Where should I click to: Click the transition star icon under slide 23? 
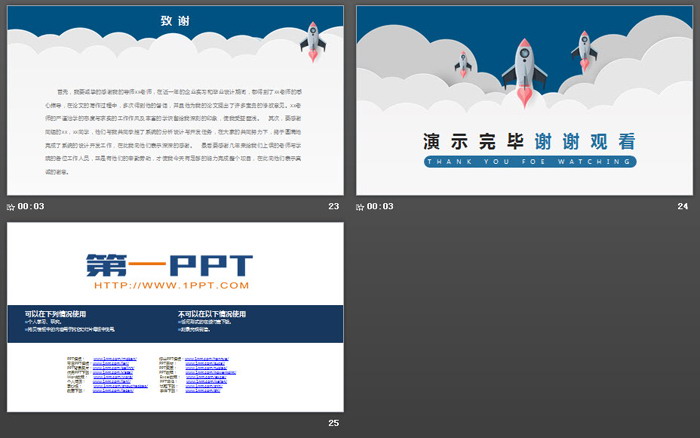coord(11,207)
